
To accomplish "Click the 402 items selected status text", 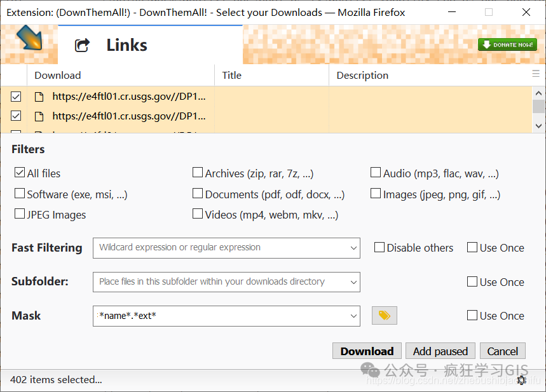I will click(x=56, y=379).
